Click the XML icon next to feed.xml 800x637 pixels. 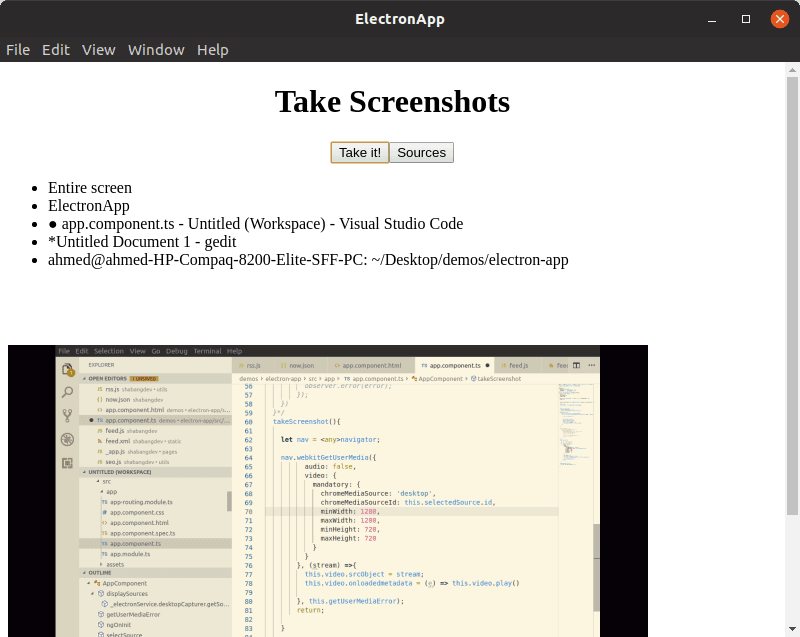pyautogui.click(x=101, y=441)
